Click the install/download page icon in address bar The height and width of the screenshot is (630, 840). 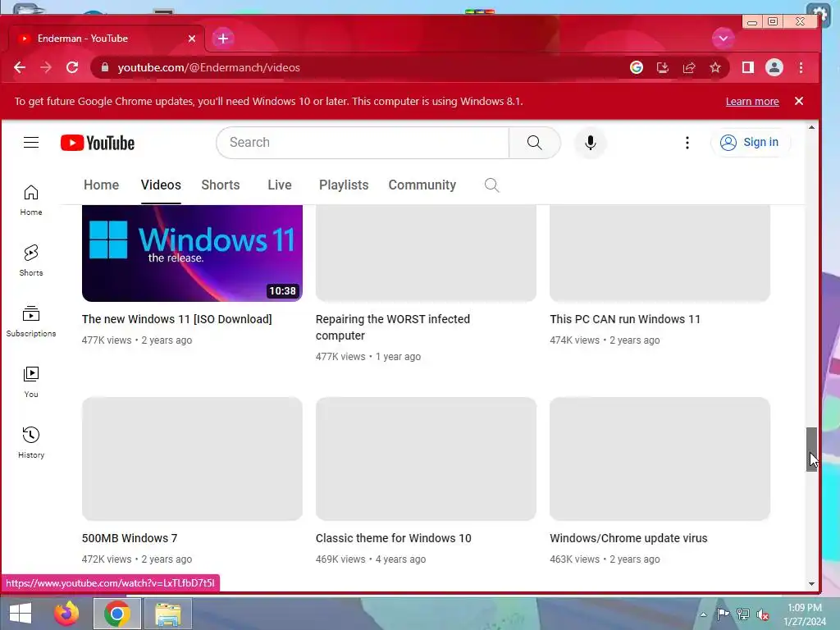click(x=663, y=67)
